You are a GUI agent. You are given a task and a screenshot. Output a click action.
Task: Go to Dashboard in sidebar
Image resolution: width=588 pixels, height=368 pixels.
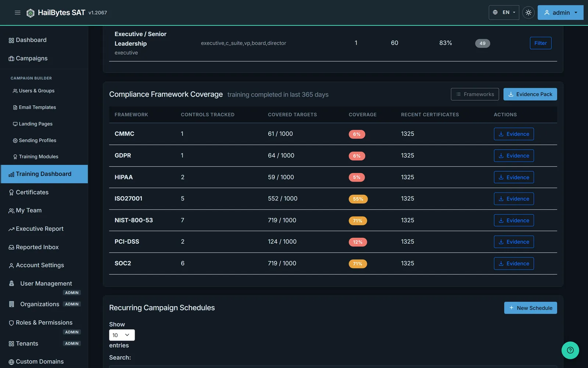(44, 40)
